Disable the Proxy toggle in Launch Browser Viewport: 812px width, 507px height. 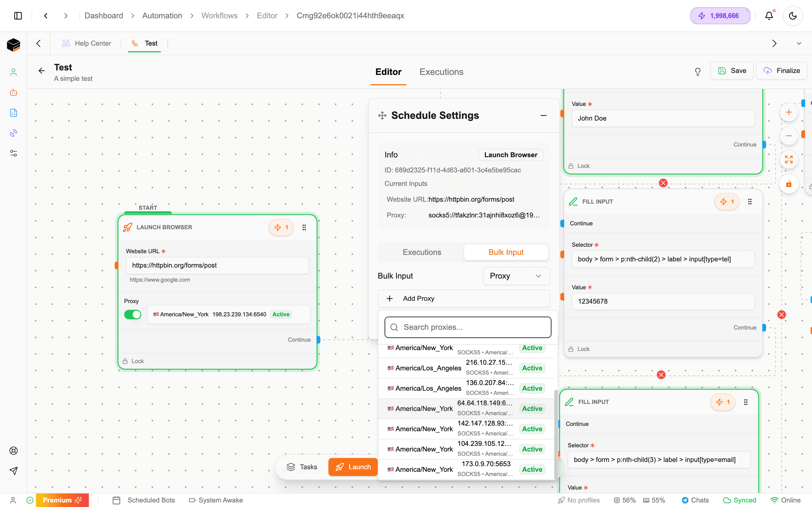(133, 315)
